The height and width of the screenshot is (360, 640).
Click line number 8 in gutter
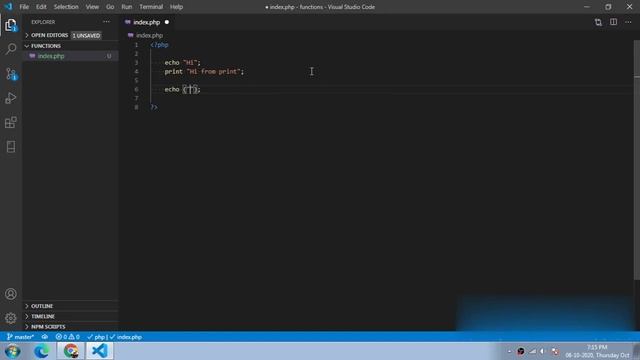pyautogui.click(x=136, y=107)
